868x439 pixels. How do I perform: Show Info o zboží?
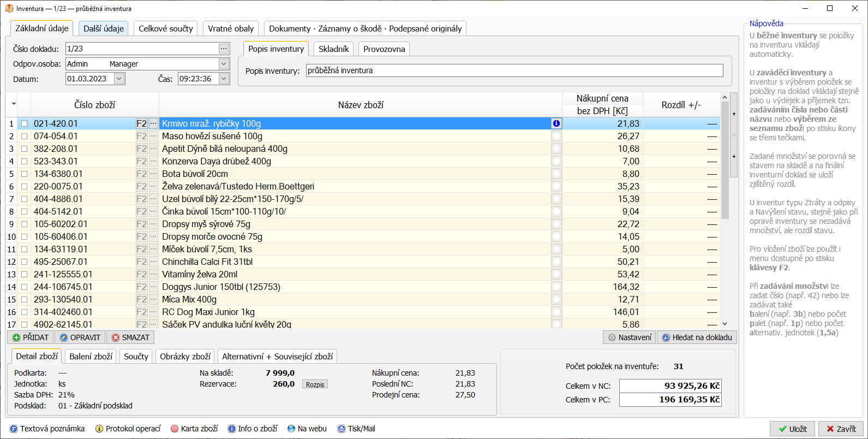point(253,429)
